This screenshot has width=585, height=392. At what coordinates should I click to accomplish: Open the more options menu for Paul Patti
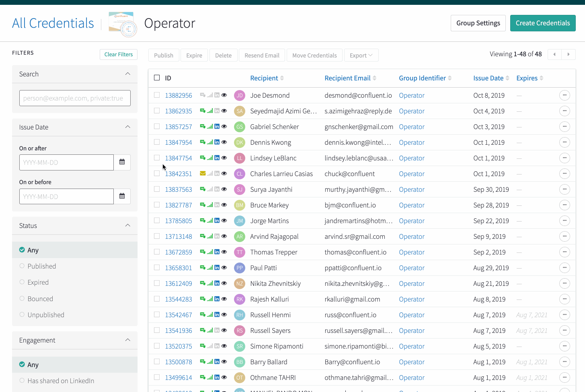[564, 268]
